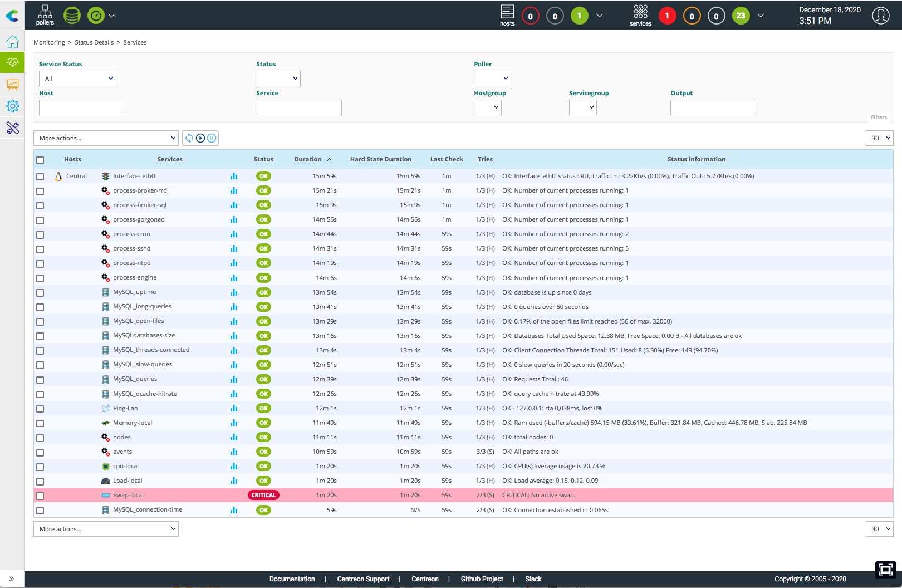Open the Monitoring heartbeat sidebar icon
The height and width of the screenshot is (588, 902).
point(12,62)
